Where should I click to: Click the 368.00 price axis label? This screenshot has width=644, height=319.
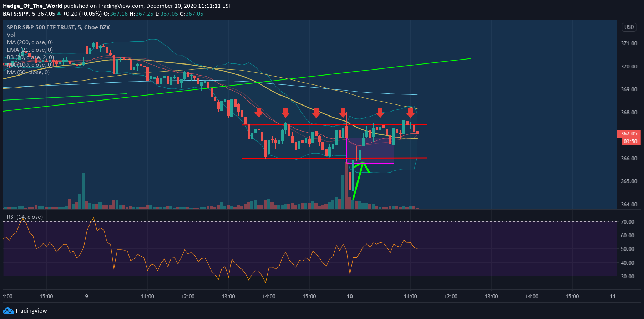(629, 112)
